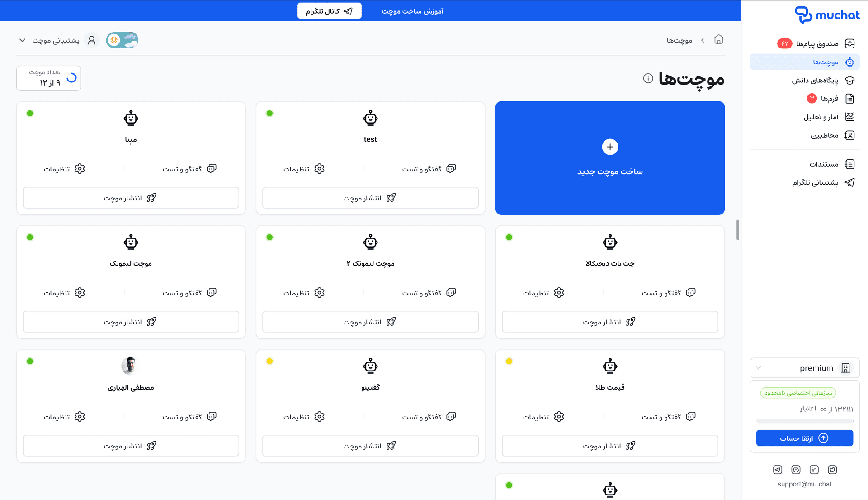Click سازمانی اختصاصی نامحدود plan badge
This screenshot has height=500, width=868.
(x=798, y=393)
